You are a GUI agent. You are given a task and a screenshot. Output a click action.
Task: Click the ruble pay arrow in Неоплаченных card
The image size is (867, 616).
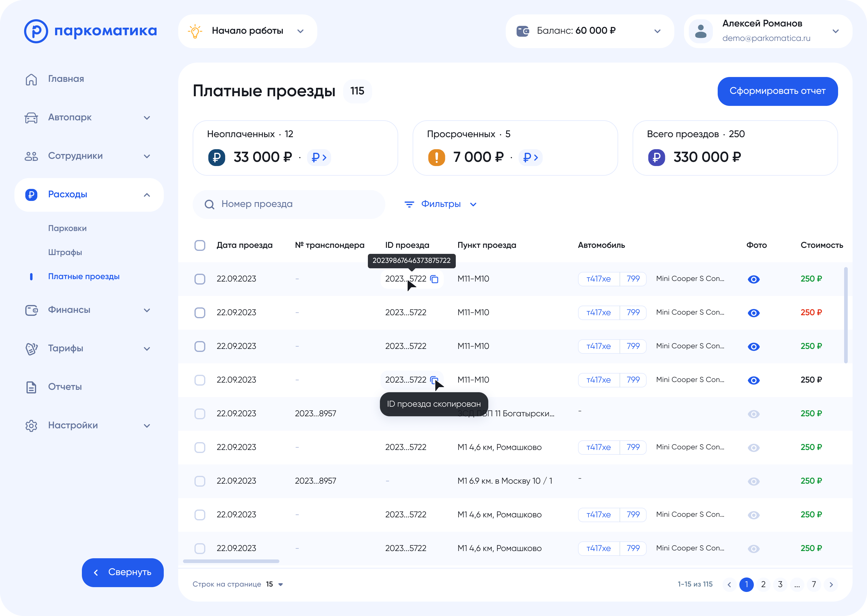[319, 157]
